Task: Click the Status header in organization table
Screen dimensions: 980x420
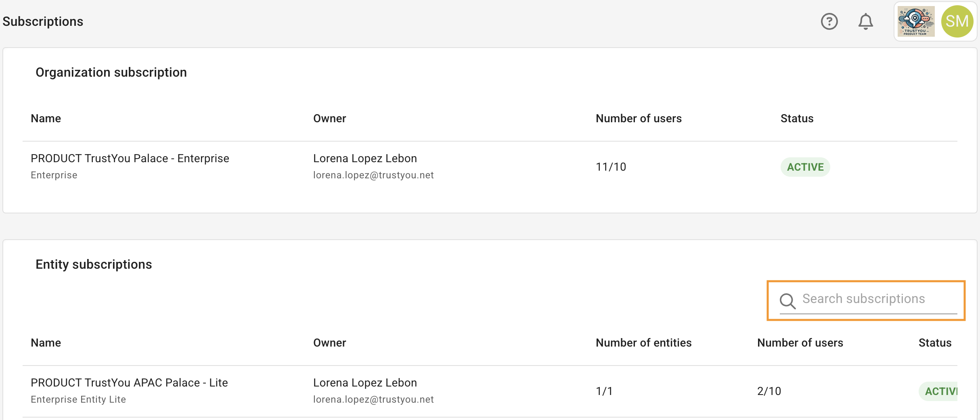Action: tap(797, 119)
